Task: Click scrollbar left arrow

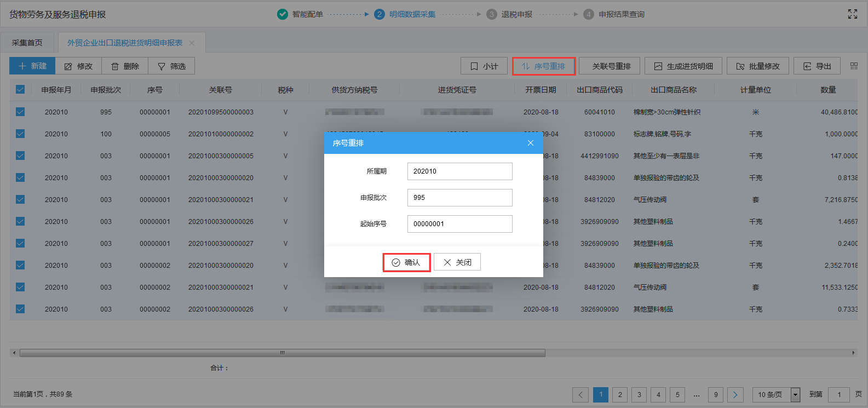Action: click(14, 353)
